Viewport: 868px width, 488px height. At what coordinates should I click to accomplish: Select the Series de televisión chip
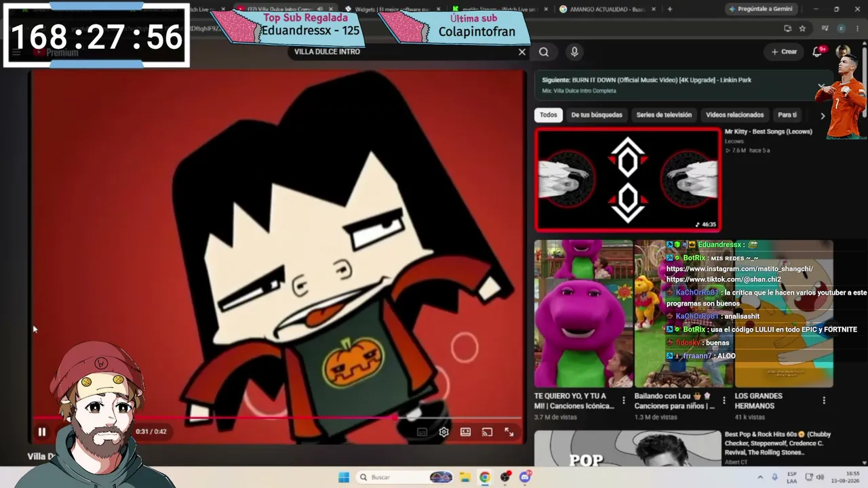pos(664,115)
